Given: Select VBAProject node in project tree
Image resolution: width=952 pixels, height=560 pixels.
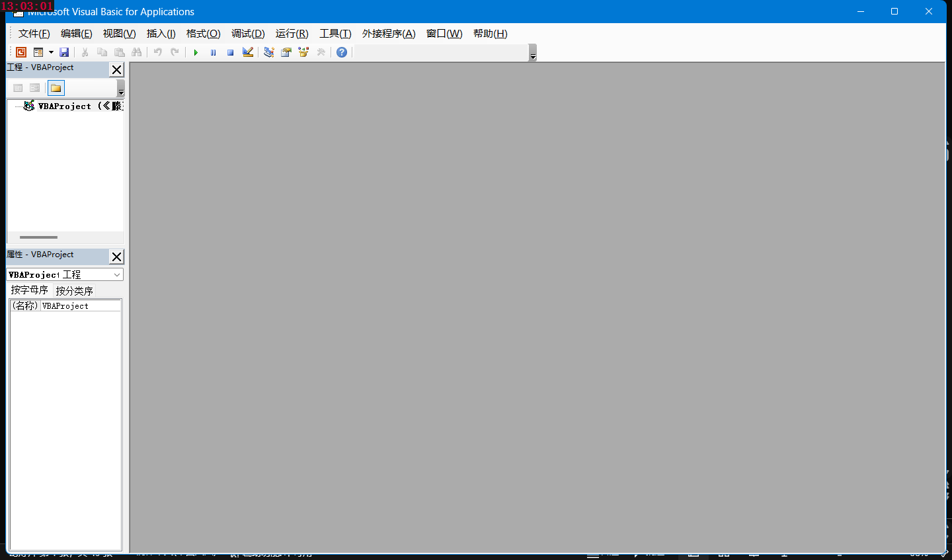Looking at the screenshot, I should click(x=73, y=106).
